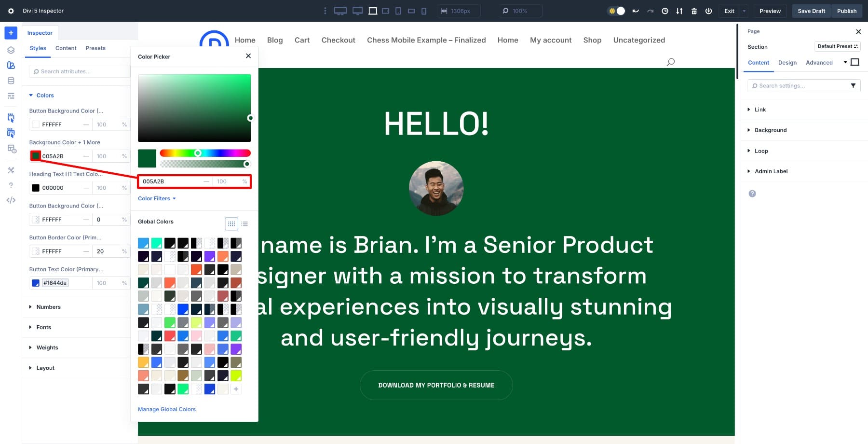Toggle the light/dark mode switch
868x444 pixels.
[616, 11]
